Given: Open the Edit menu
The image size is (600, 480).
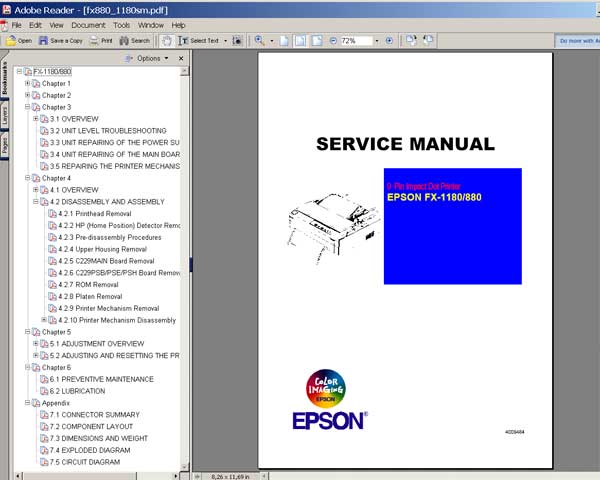Looking at the screenshot, I should coord(35,25).
